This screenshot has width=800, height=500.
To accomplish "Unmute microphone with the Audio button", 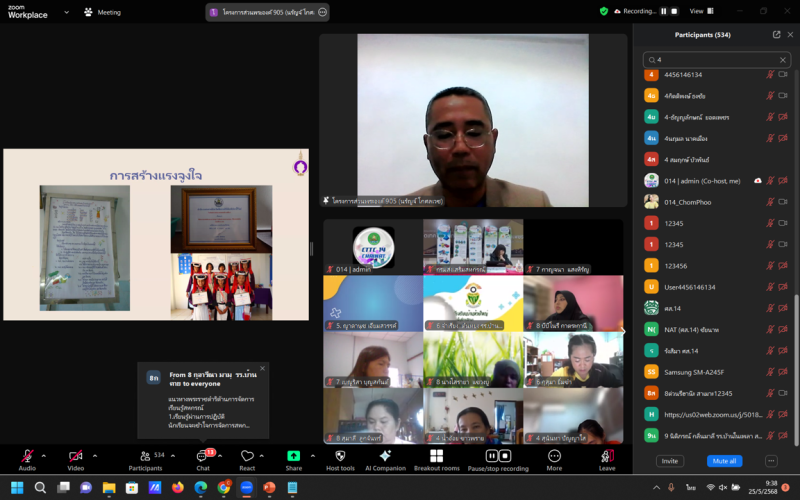I will coord(27,460).
